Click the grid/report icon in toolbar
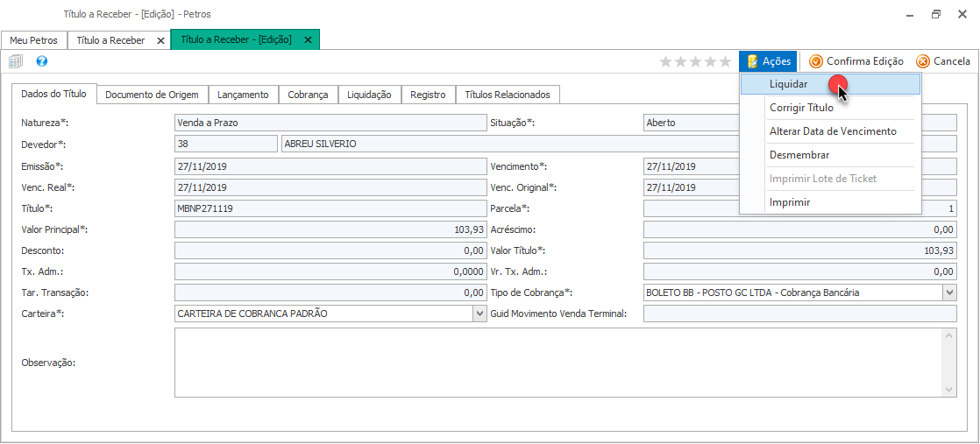980x444 pixels. [x=16, y=61]
